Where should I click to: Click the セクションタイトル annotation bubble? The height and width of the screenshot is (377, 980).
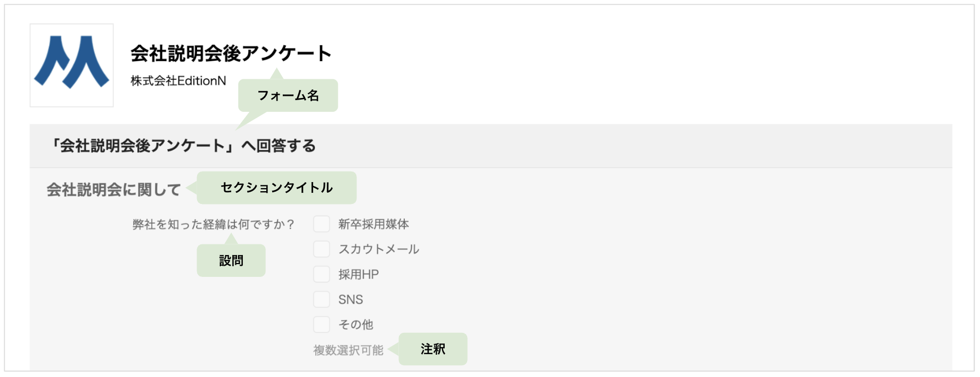pos(276,187)
